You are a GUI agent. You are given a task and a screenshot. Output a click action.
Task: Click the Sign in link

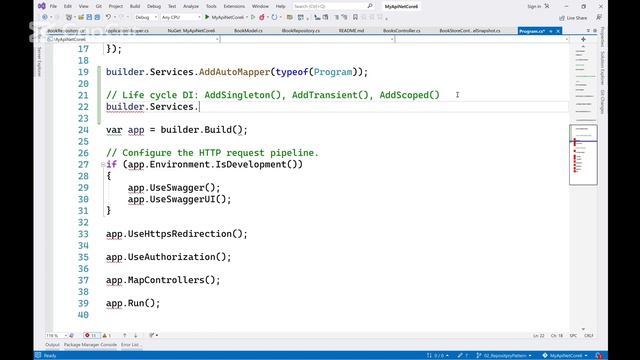[x=534, y=7]
